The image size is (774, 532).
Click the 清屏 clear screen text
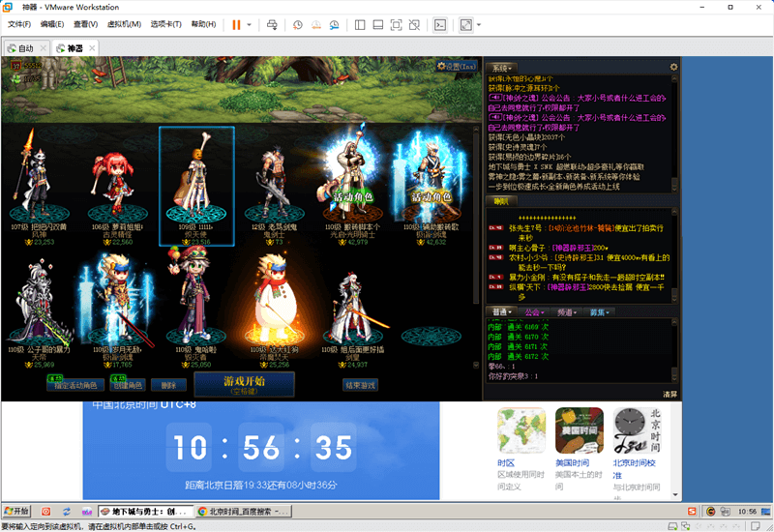[670, 395]
